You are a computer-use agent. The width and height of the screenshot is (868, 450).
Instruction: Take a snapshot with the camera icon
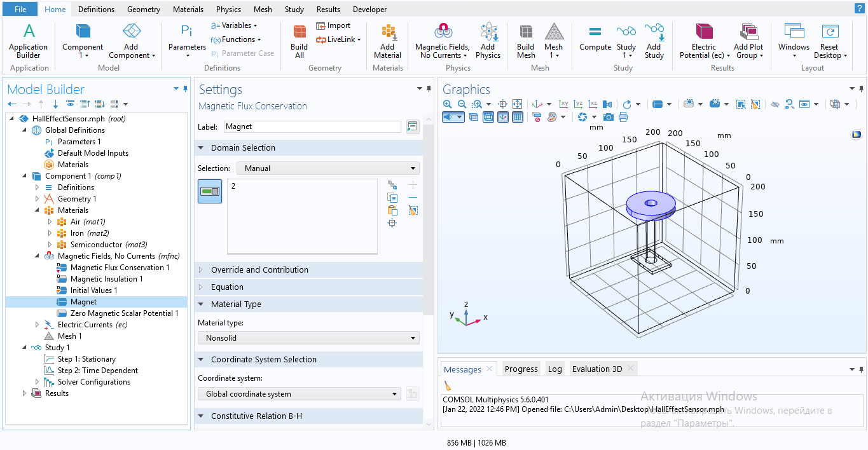click(x=609, y=117)
